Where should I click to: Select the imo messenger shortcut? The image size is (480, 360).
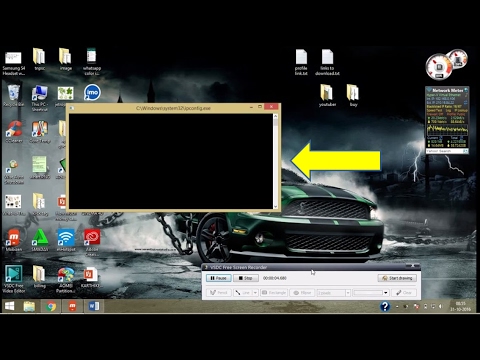click(92, 93)
